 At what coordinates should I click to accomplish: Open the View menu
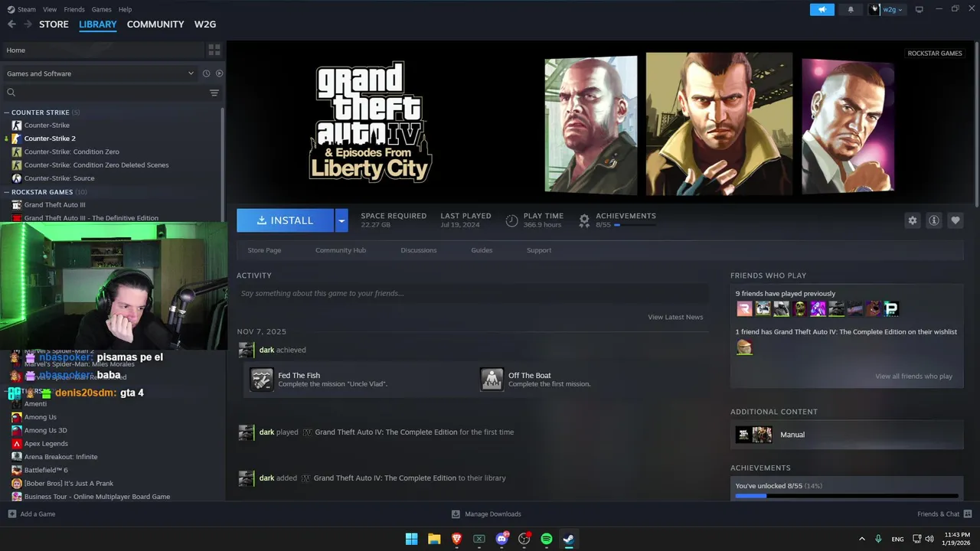pyautogui.click(x=50, y=9)
